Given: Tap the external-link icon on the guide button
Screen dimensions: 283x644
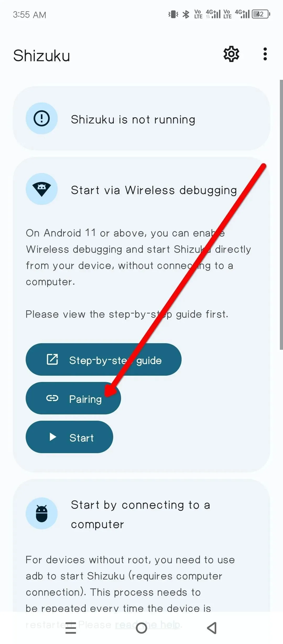Looking at the screenshot, I should coord(52,359).
